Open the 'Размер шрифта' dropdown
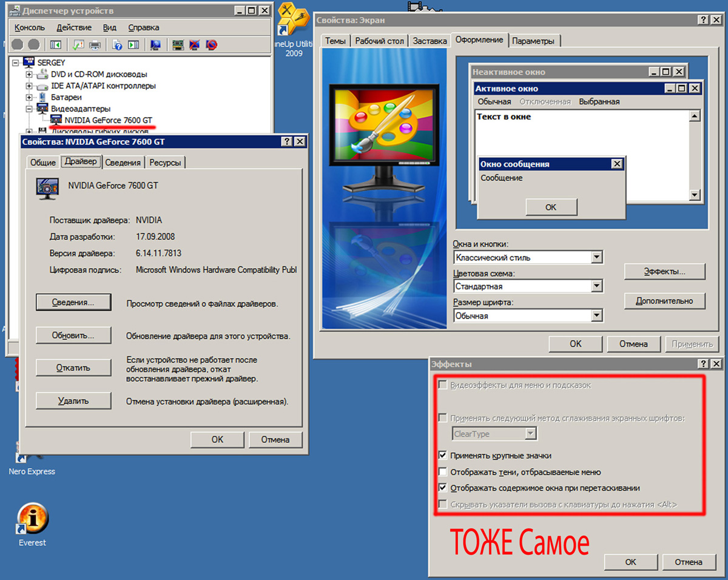Screen dimensions: 728x580 click(x=597, y=315)
